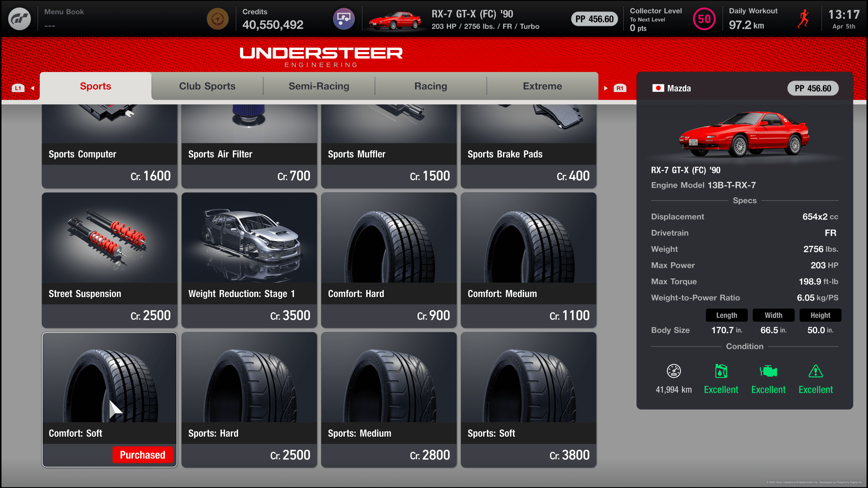Click the odometer mileage condition icon
Screen dimensions: 868x488
click(674, 371)
